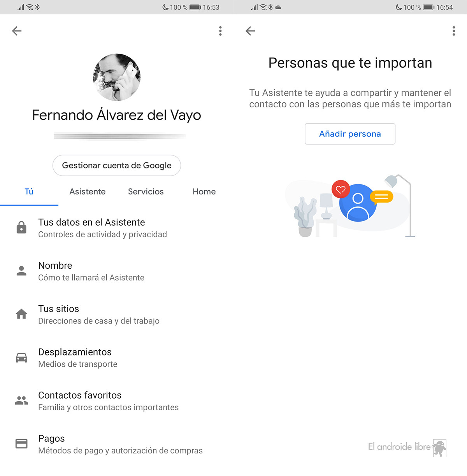Go back from the account settings screen

pyautogui.click(x=17, y=31)
